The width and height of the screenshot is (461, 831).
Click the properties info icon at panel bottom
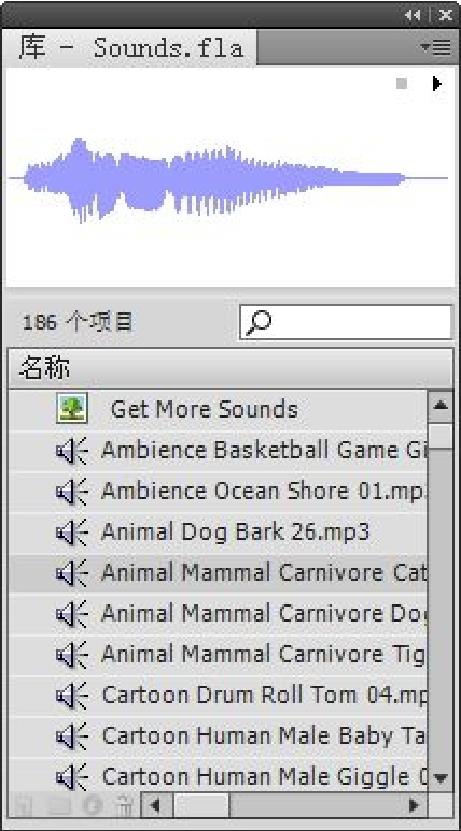(x=92, y=807)
